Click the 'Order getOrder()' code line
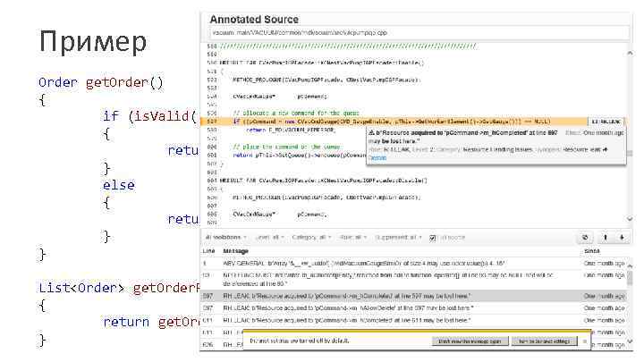Viewport: 644px width, 362px height. [101, 82]
